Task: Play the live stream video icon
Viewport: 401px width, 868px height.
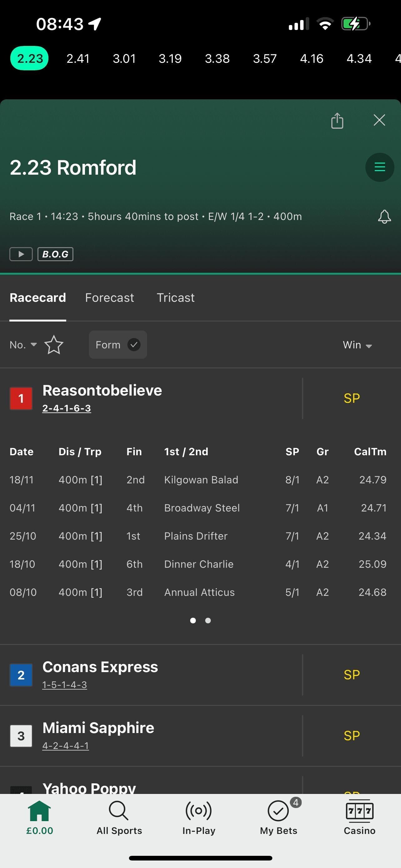Action: coord(21,254)
